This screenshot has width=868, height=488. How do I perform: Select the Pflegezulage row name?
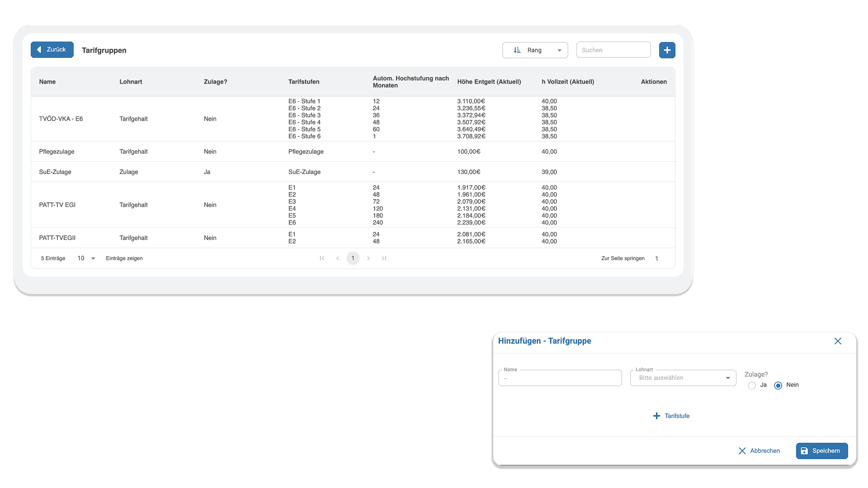click(x=57, y=152)
